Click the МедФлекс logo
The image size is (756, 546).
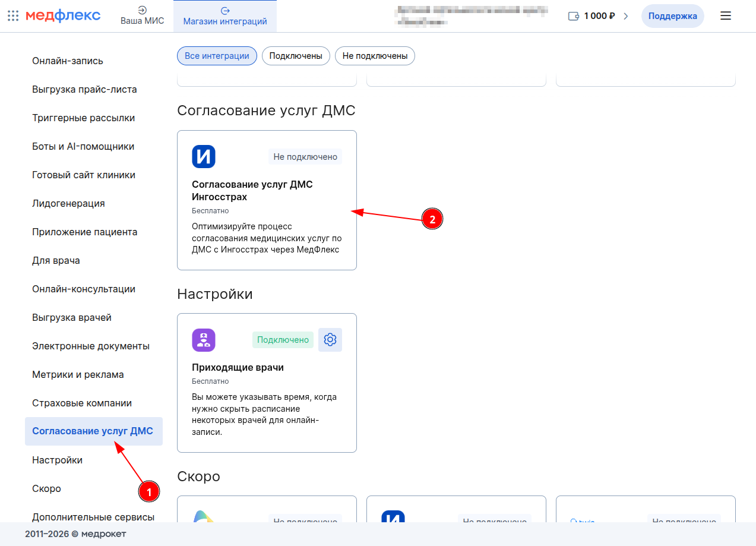point(63,16)
